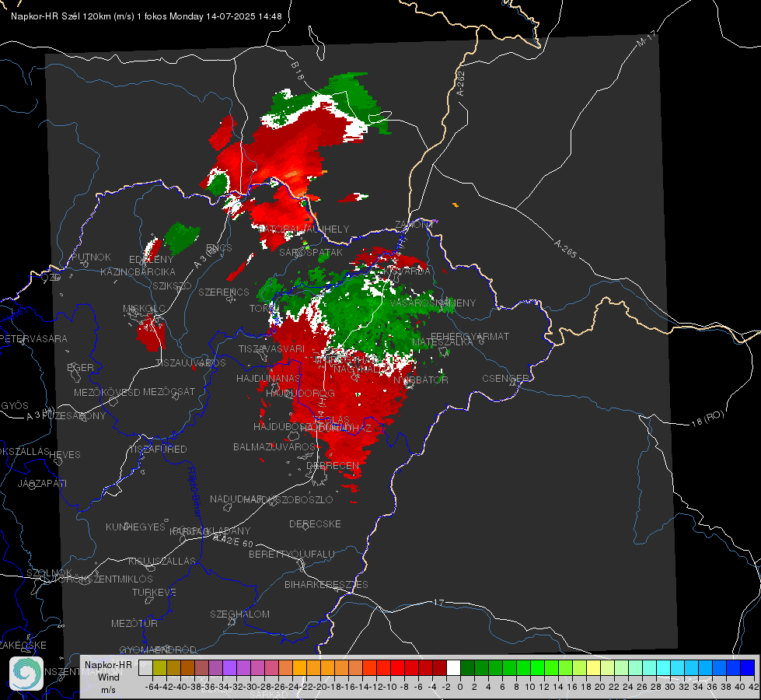Select the olive swatch above -64
The width and height of the screenshot is (761, 700).
click(x=159, y=667)
